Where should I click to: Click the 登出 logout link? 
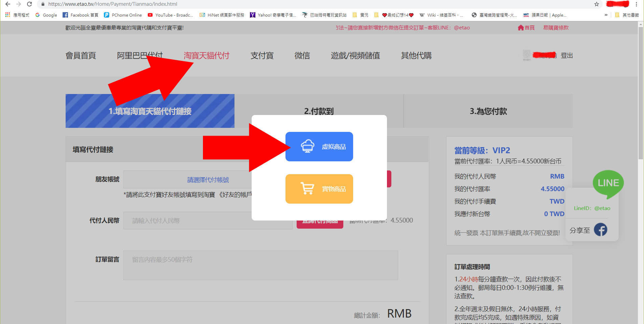[567, 55]
